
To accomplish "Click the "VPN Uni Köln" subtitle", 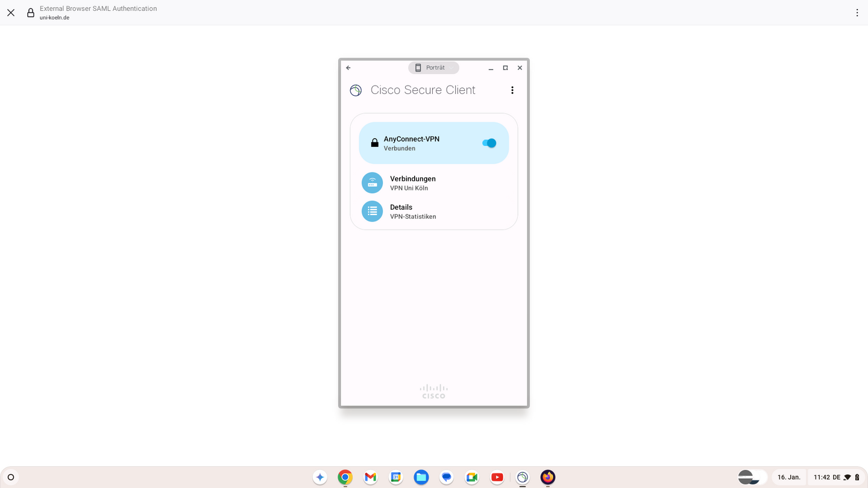I will tap(409, 188).
